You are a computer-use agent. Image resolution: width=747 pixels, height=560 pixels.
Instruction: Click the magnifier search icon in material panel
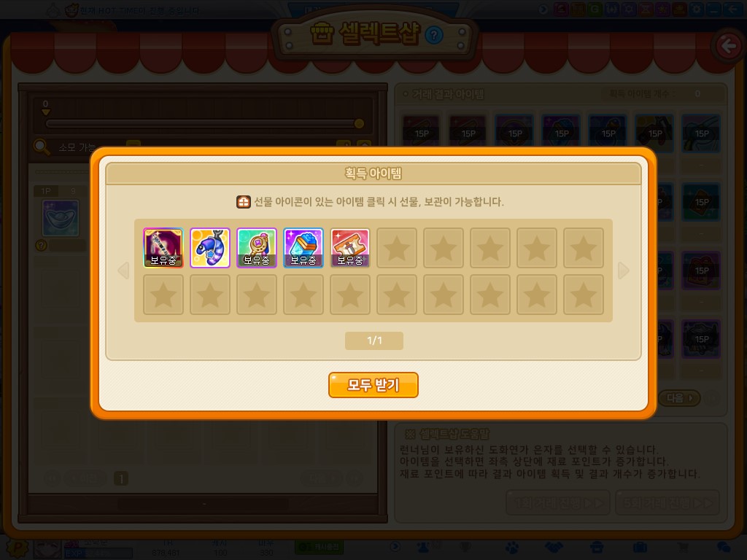tap(42, 147)
